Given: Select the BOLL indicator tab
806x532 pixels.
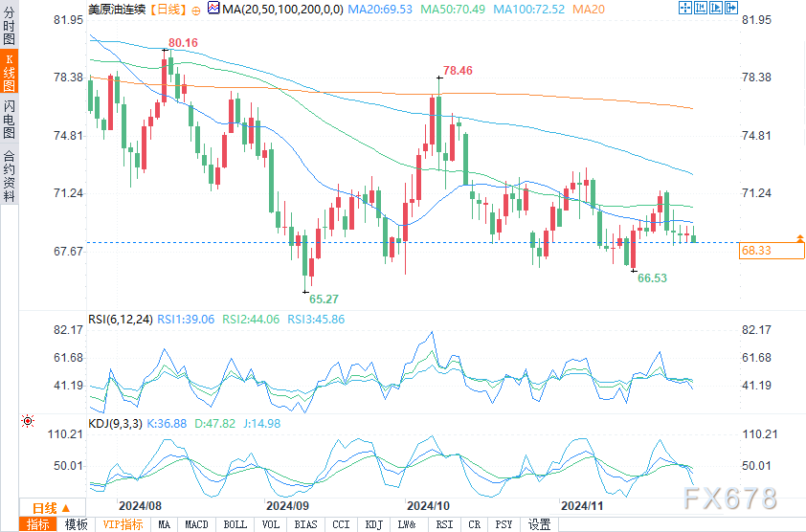Looking at the screenshot, I should coord(235,524).
